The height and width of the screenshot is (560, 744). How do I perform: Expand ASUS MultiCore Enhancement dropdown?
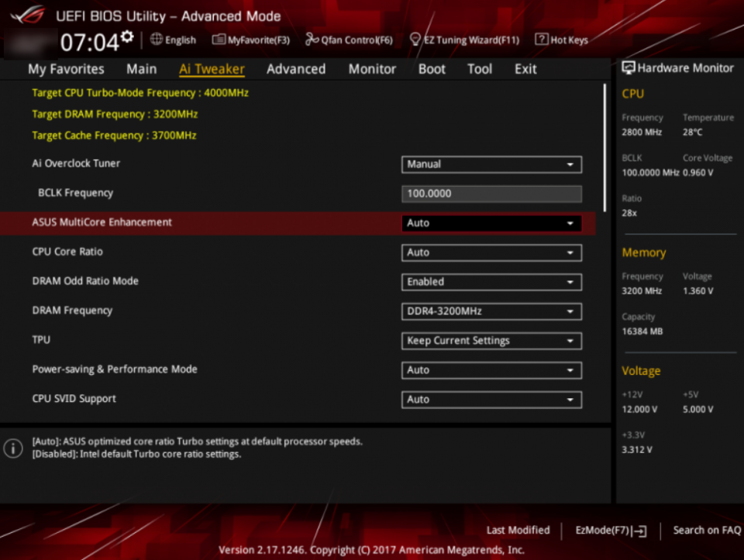click(x=491, y=223)
